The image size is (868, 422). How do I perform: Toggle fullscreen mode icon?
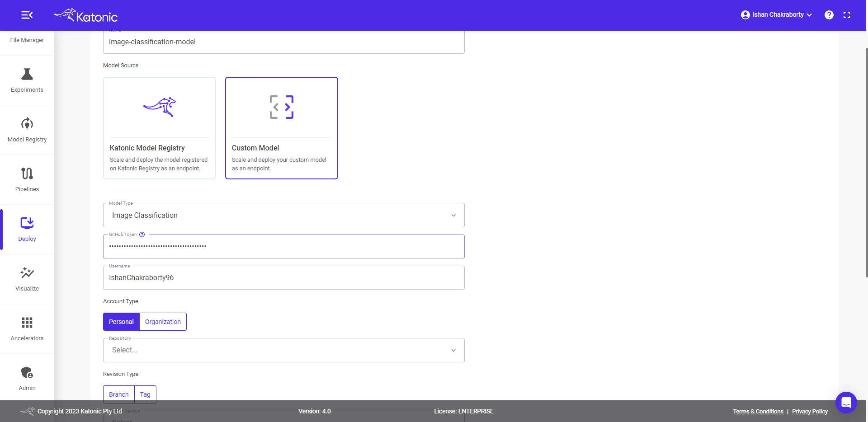coord(847,15)
